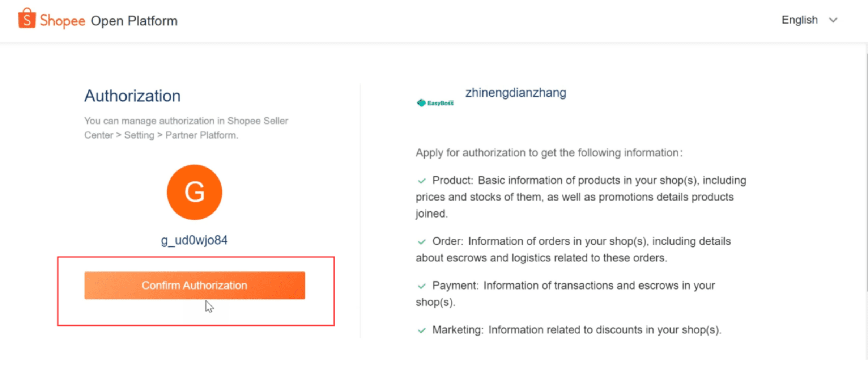Click the Authorization heading
The height and width of the screenshot is (367, 868).
(132, 96)
